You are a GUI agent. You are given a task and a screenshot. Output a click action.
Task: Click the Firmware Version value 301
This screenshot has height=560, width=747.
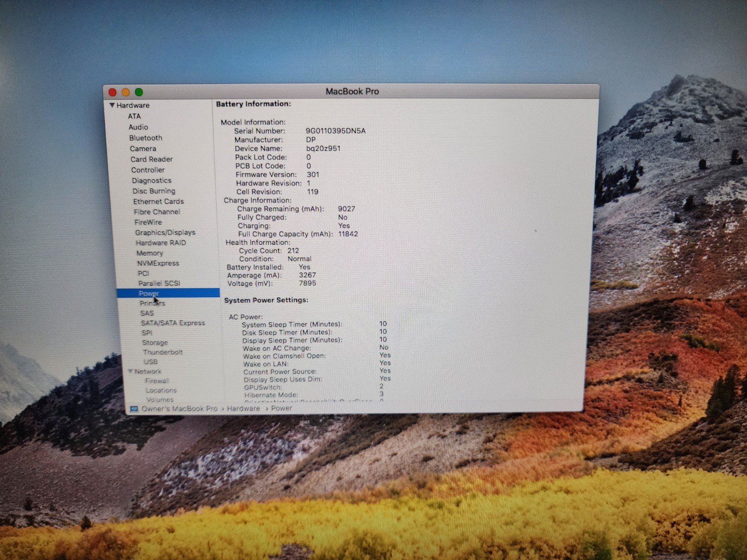pyautogui.click(x=313, y=175)
